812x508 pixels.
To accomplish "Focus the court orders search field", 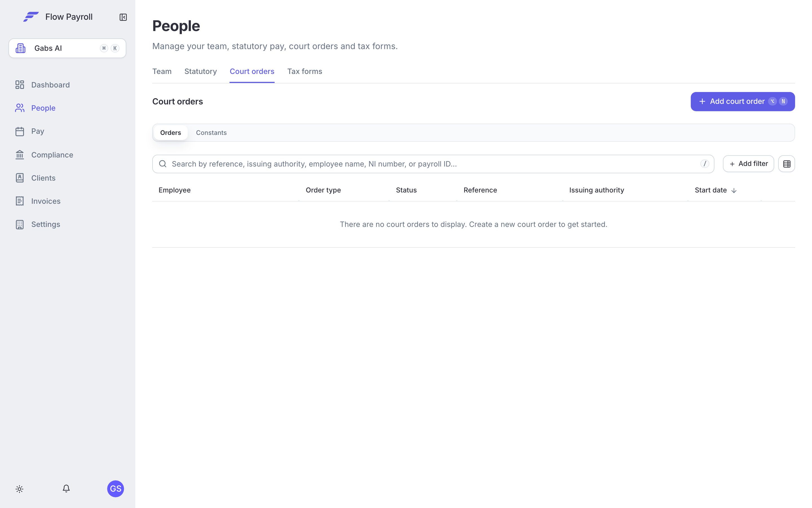I will click(433, 164).
